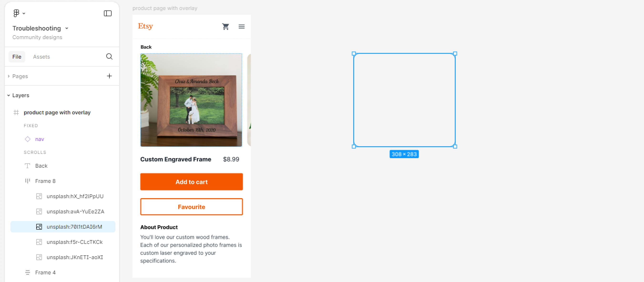Click the Frame 8 auto-layout icon

(x=27, y=181)
